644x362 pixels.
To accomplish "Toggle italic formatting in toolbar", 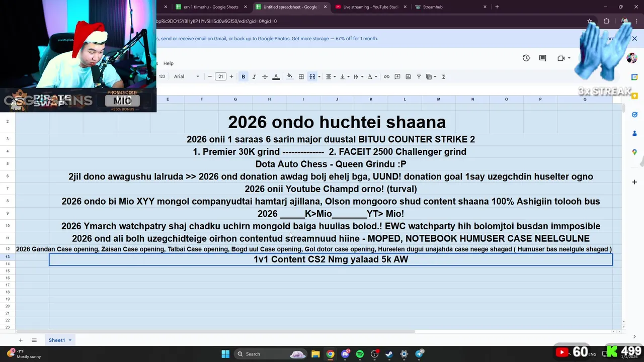I will [x=254, y=76].
